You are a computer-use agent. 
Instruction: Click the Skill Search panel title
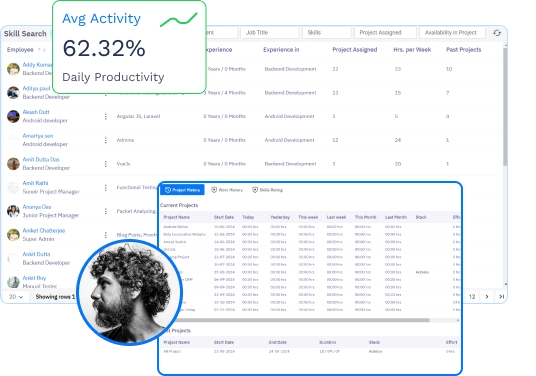pyautogui.click(x=25, y=33)
